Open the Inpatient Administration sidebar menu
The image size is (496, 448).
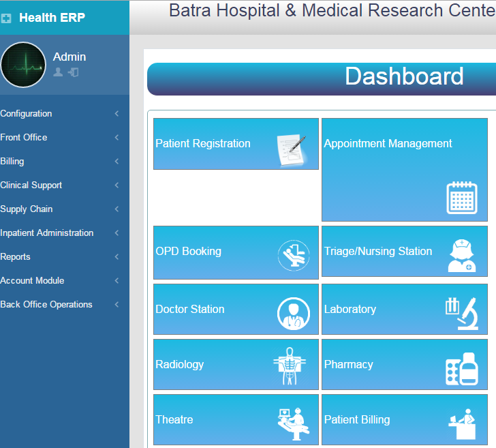click(65, 233)
